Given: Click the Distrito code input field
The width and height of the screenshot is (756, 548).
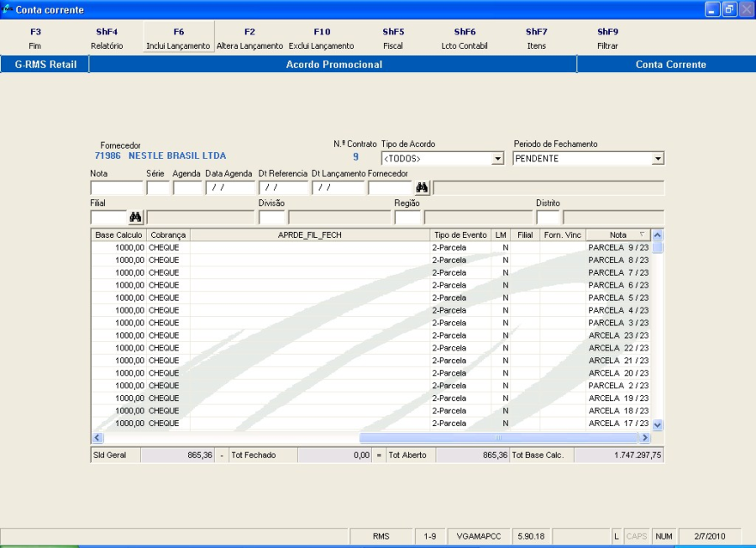Looking at the screenshot, I should (549, 217).
